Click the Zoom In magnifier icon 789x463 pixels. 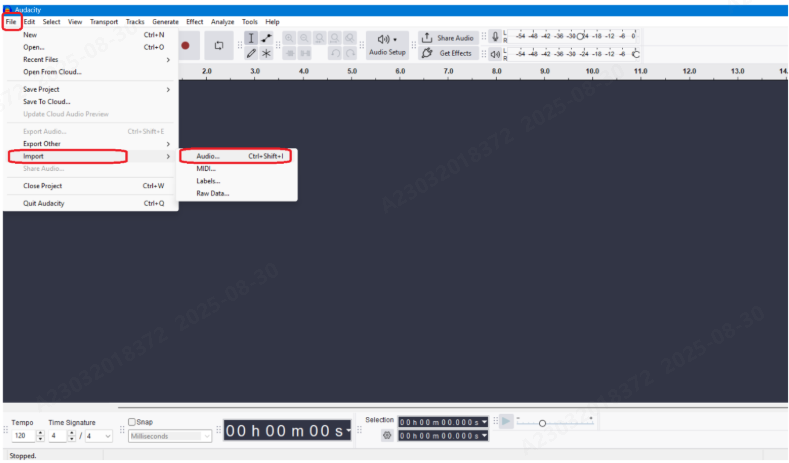(289, 38)
